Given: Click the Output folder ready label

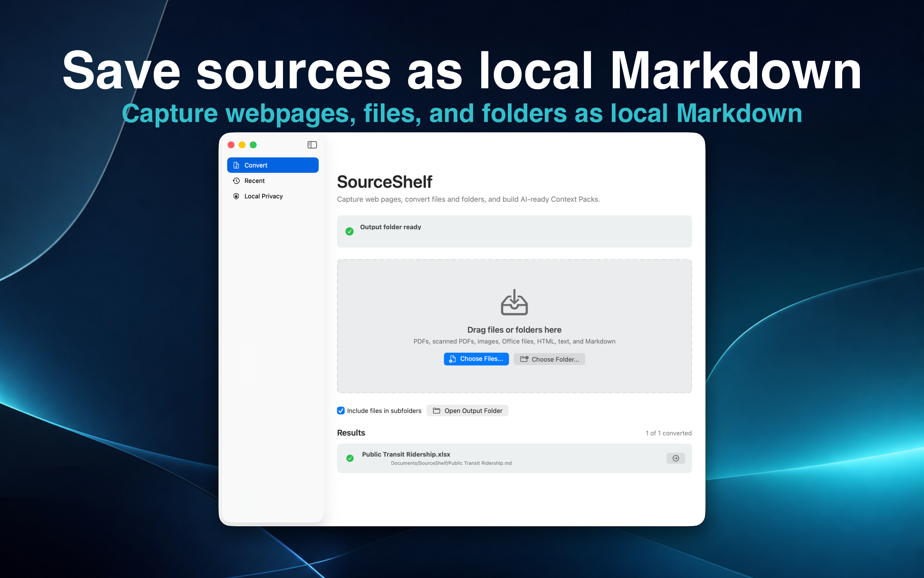Looking at the screenshot, I should point(390,227).
